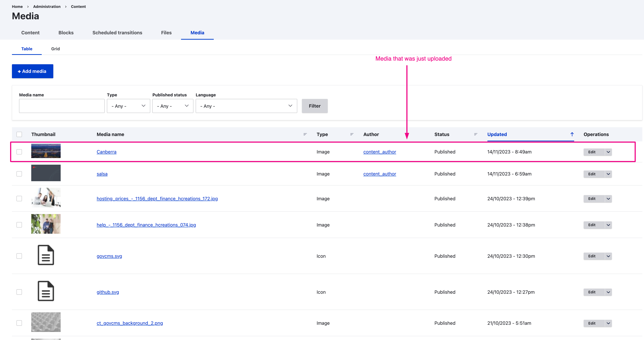Viewport: 644px width, 340px height.
Task: Switch to the Grid view tab
Action: [x=55, y=49]
